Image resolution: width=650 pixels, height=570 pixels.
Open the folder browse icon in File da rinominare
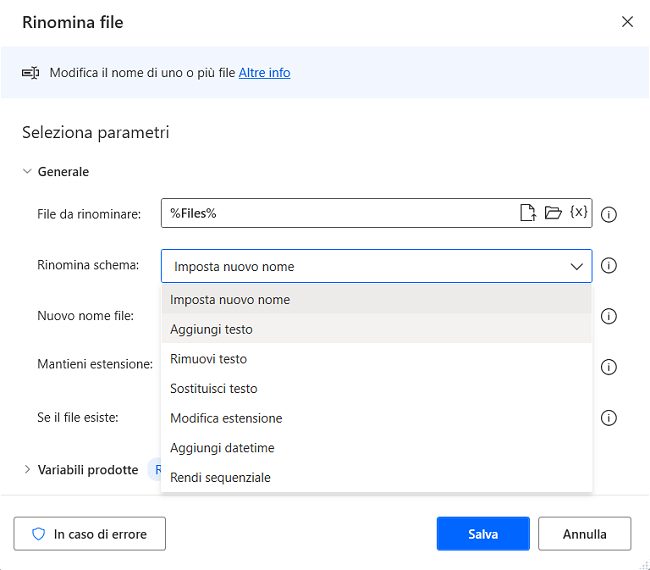[553, 213]
